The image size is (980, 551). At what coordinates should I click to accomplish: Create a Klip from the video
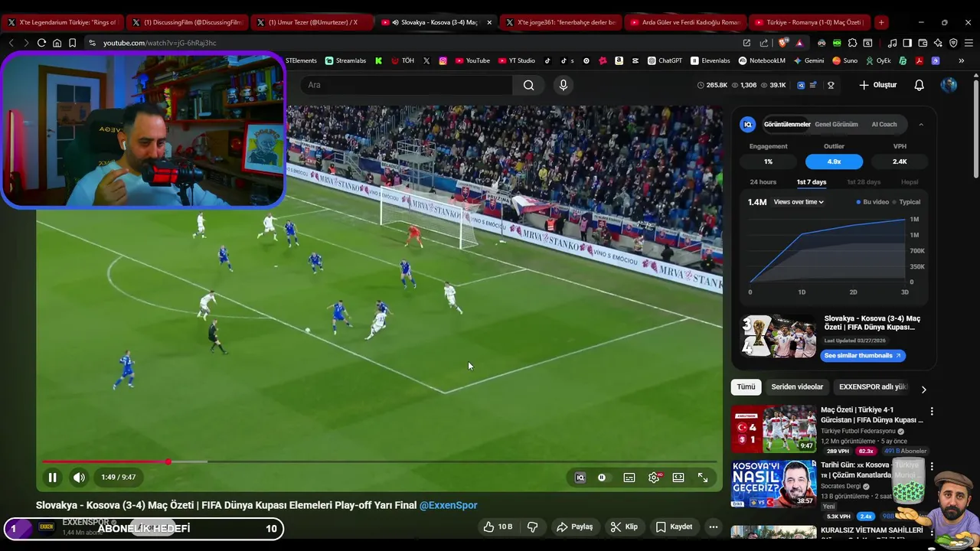624,527
